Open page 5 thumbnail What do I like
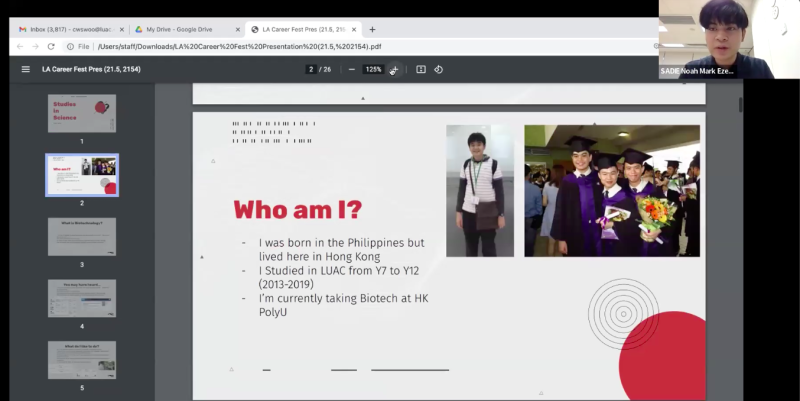The image size is (800, 401). (x=82, y=360)
